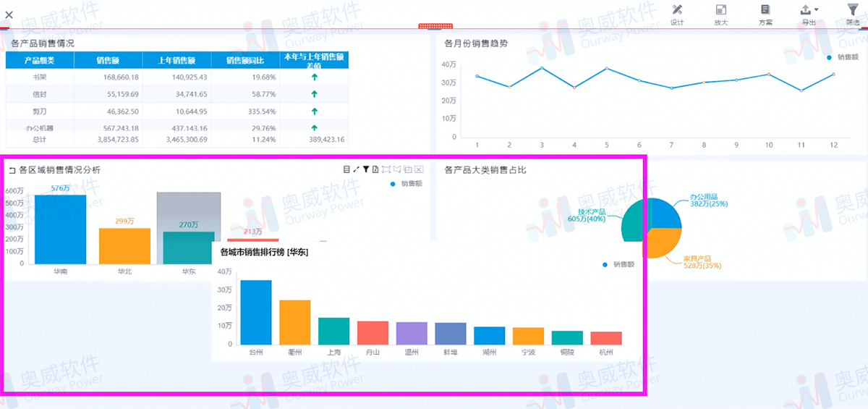Click the file export icon in regional chart
Screen dimensions: 868x409
point(375,169)
